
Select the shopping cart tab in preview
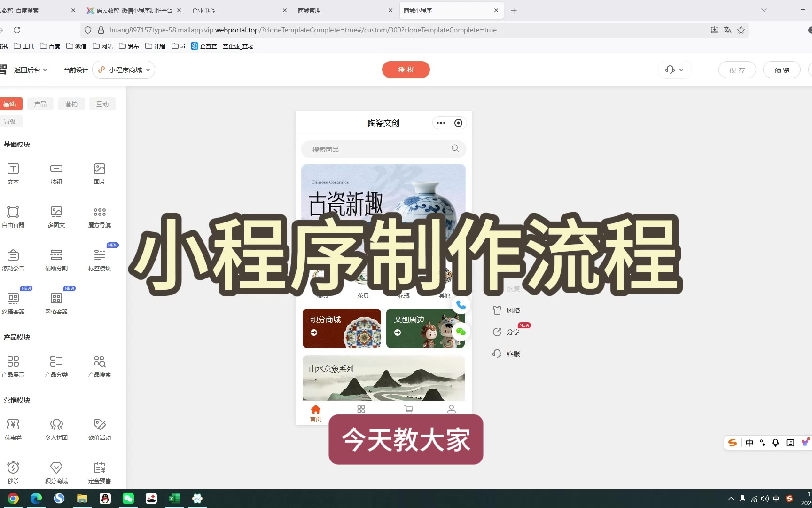tap(409, 410)
